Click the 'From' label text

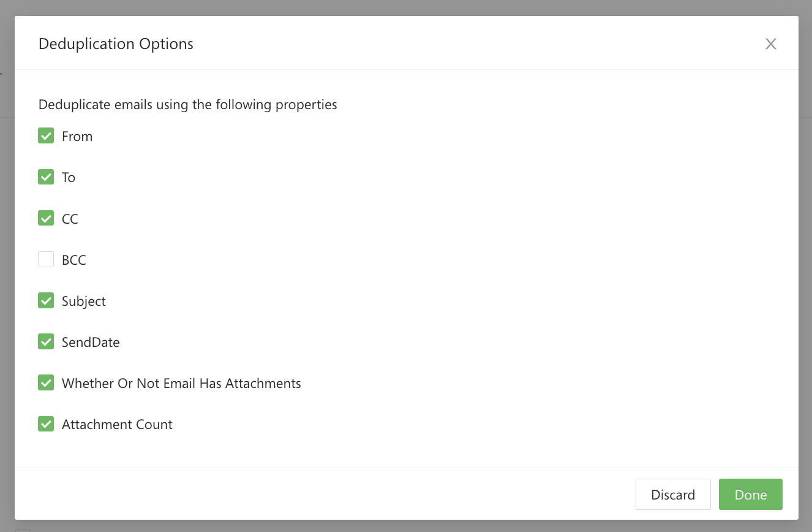(x=77, y=137)
